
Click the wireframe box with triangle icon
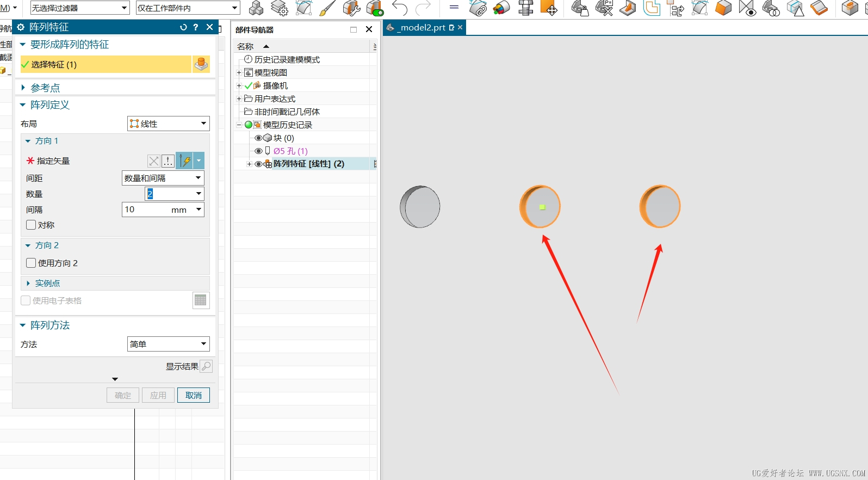(795, 8)
